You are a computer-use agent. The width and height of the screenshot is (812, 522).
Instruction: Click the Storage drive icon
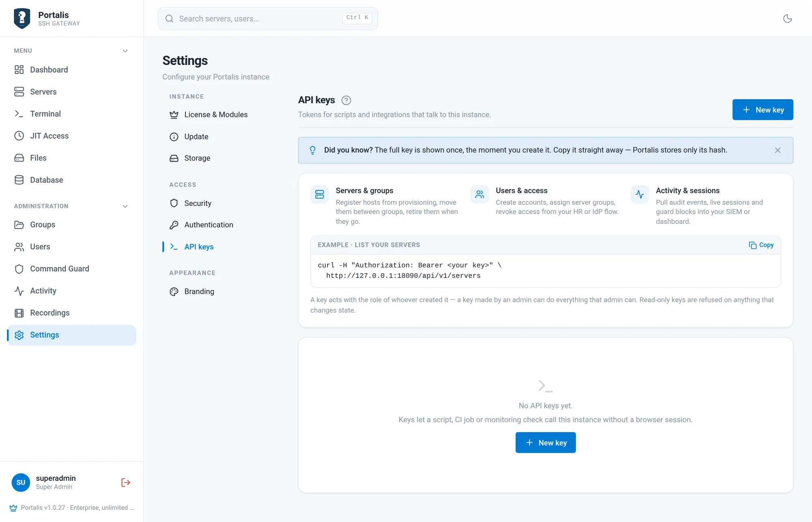coord(174,158)
